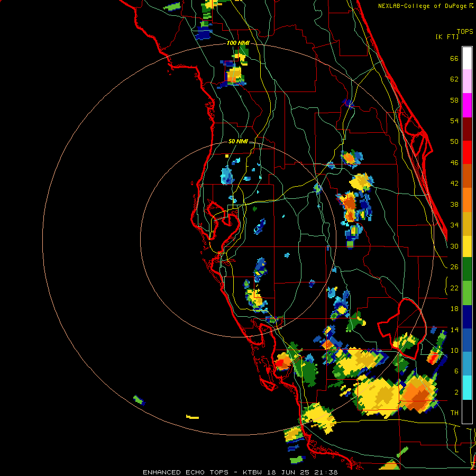Image resolution: width=476 pixels, height=476 pixels.
Task: Select the 58 scale label
Action: tap(454, 100)
